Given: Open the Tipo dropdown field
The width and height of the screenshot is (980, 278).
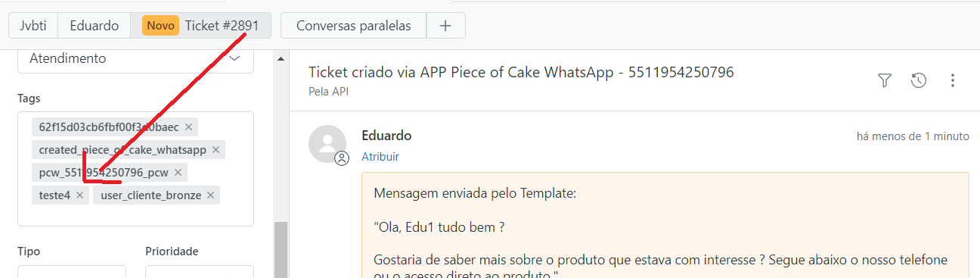Looking at the screenshot, I should [x=72, y=272].
